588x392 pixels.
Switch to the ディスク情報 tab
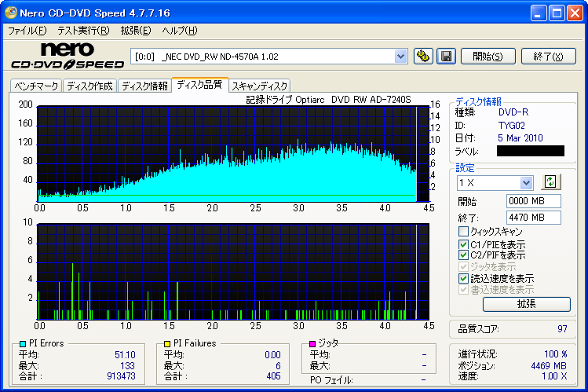(144, 86)
